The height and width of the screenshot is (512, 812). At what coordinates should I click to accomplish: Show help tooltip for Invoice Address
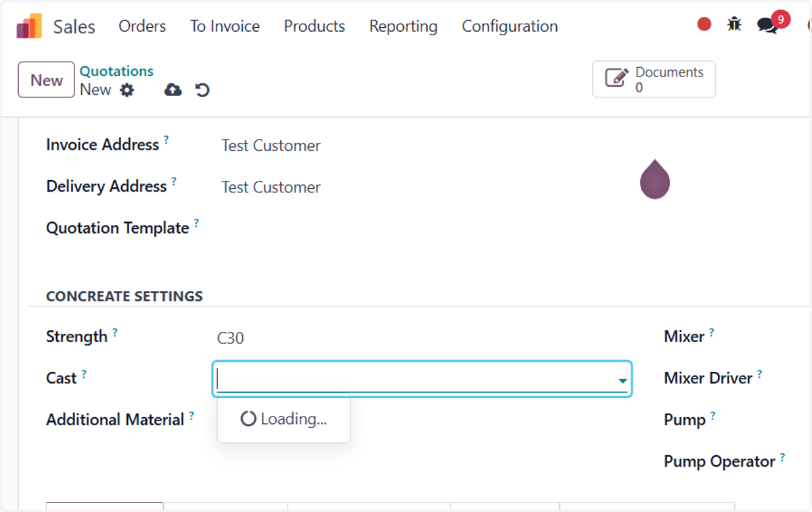coord(166,140)
